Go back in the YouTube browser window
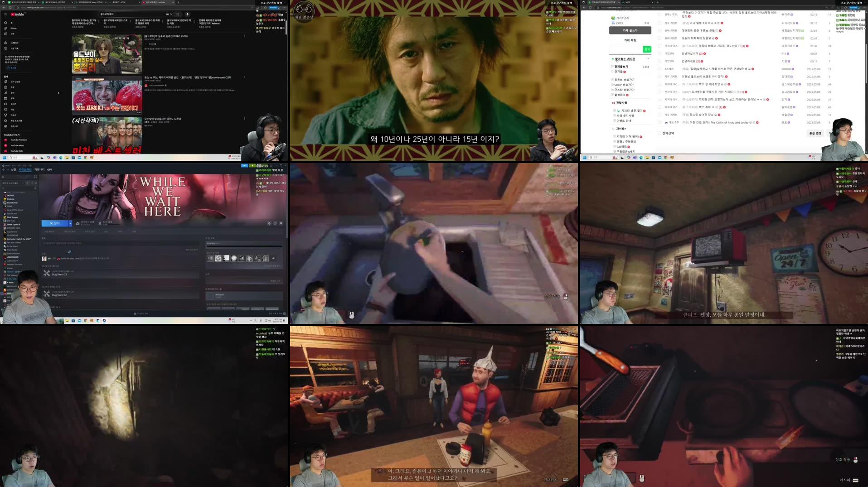Image resolution: width=868 pixels, height=487 pixels. [3, 8]
